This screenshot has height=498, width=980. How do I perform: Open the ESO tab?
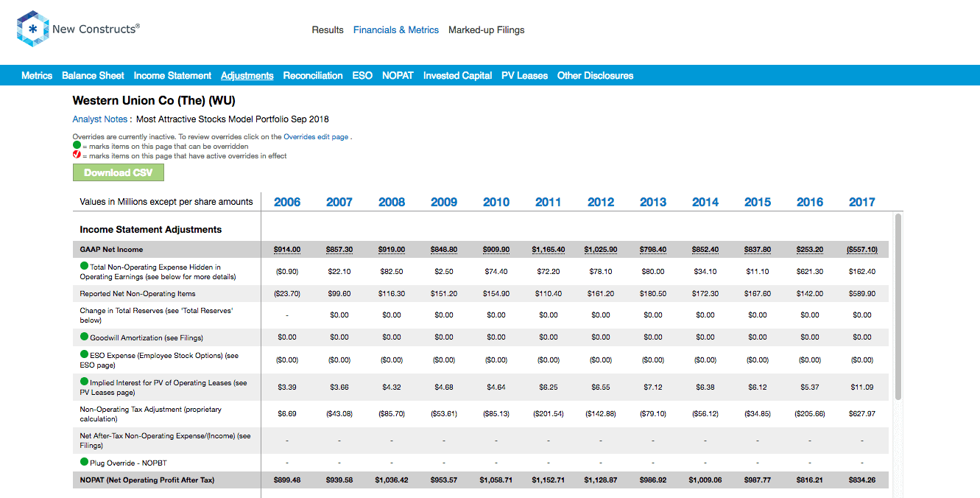coord(362,75)
